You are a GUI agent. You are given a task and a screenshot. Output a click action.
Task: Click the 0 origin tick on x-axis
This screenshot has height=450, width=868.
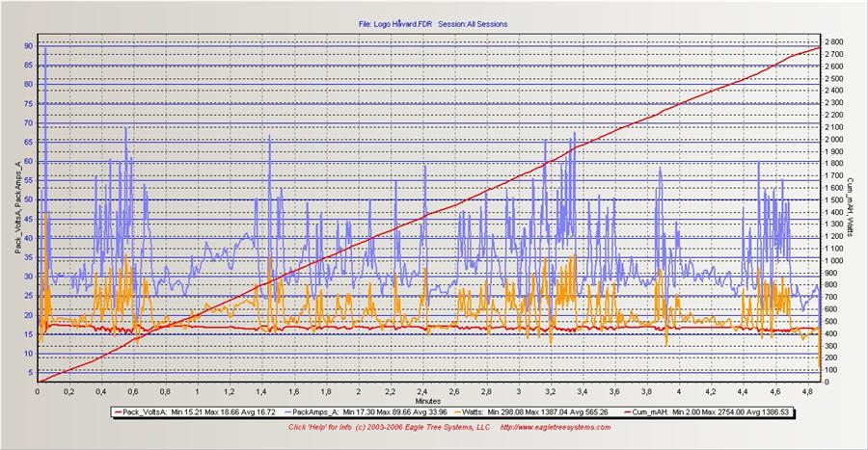click(x=37, y=391)
